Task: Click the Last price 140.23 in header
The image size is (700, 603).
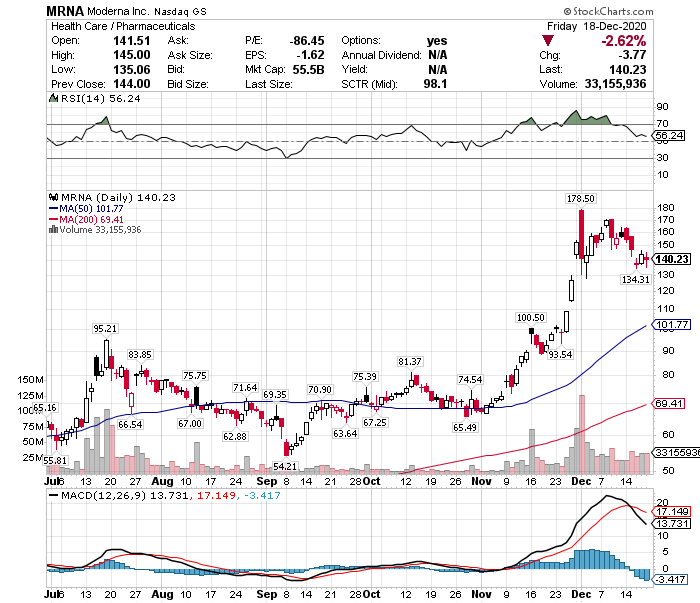Action: point(628,70)
